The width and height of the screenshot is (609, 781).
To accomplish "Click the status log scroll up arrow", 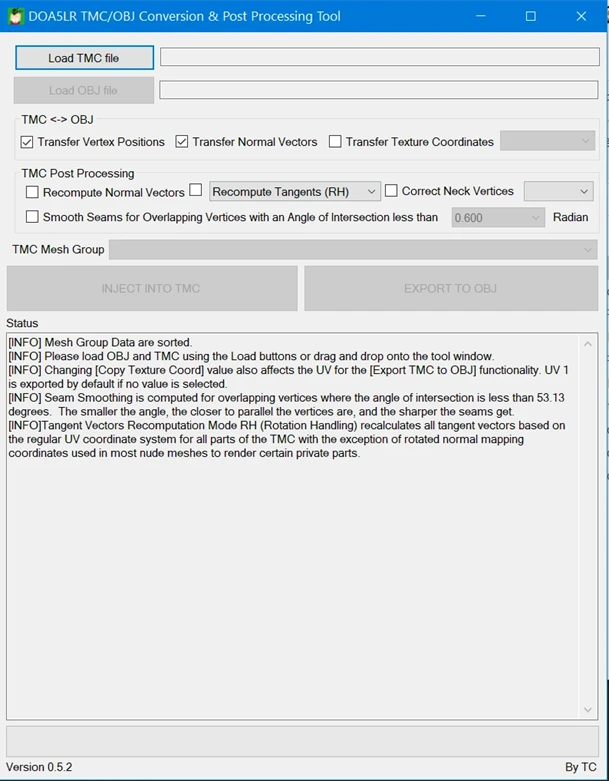I will pos(588,344).
